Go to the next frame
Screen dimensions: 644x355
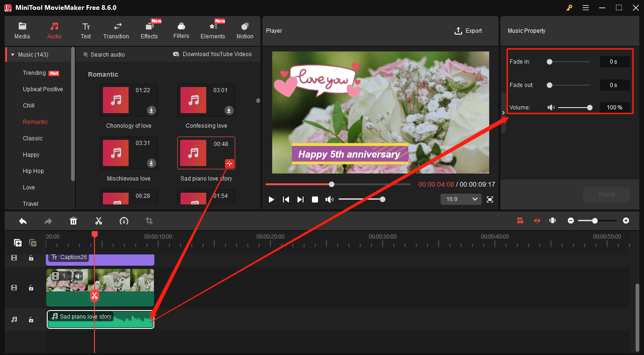(x=300, y=200)
